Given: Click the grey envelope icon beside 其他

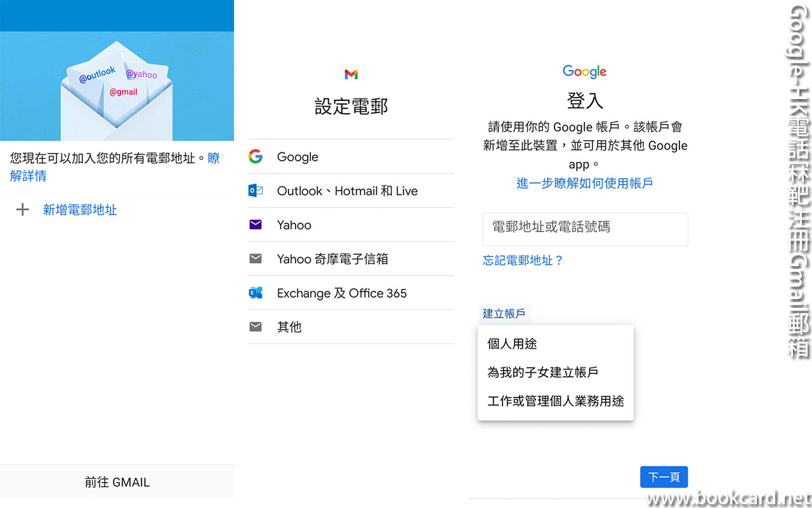Looking at the screenshot, I should click(256, 327).
